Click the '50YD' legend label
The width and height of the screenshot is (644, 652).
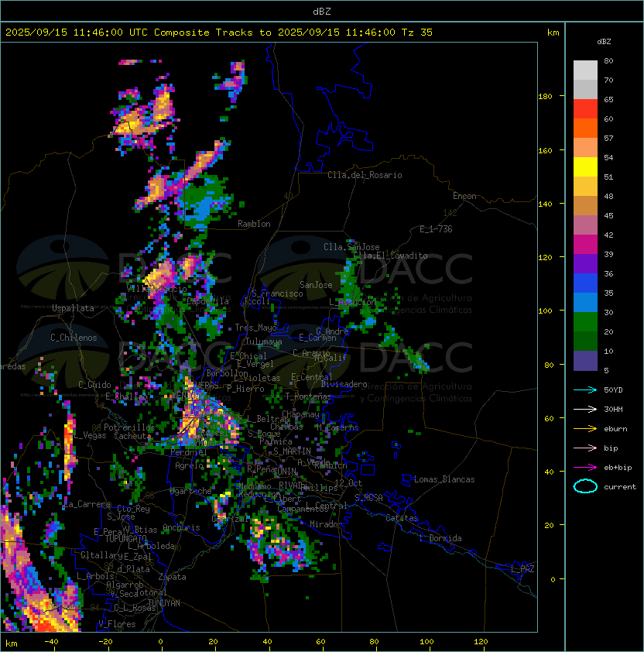(x=613, y=390)
